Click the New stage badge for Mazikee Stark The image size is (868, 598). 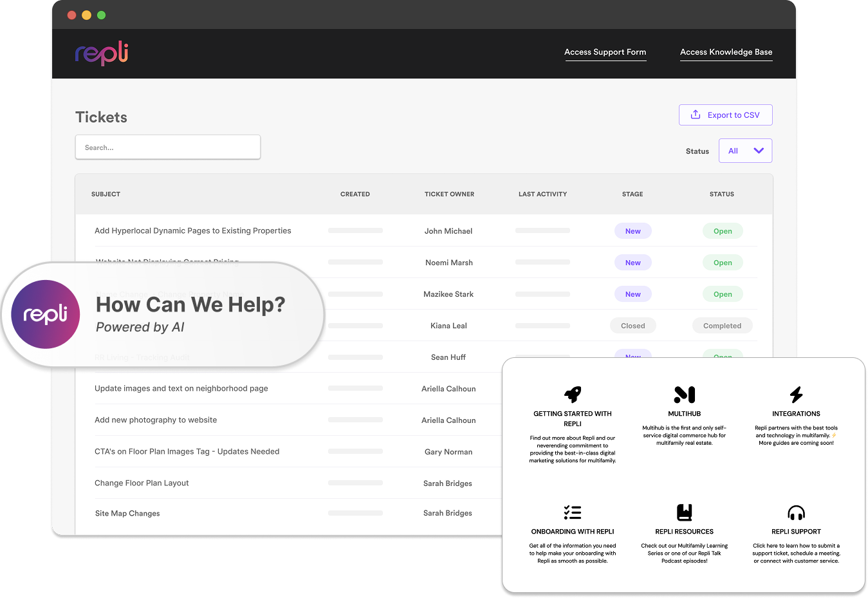click(x=633, y=294)
